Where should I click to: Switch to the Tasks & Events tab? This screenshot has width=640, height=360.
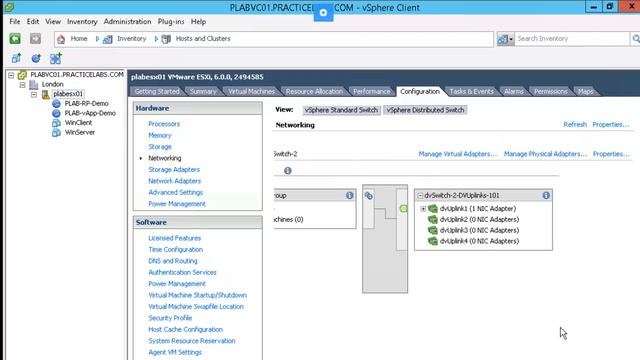click(471, 91)
